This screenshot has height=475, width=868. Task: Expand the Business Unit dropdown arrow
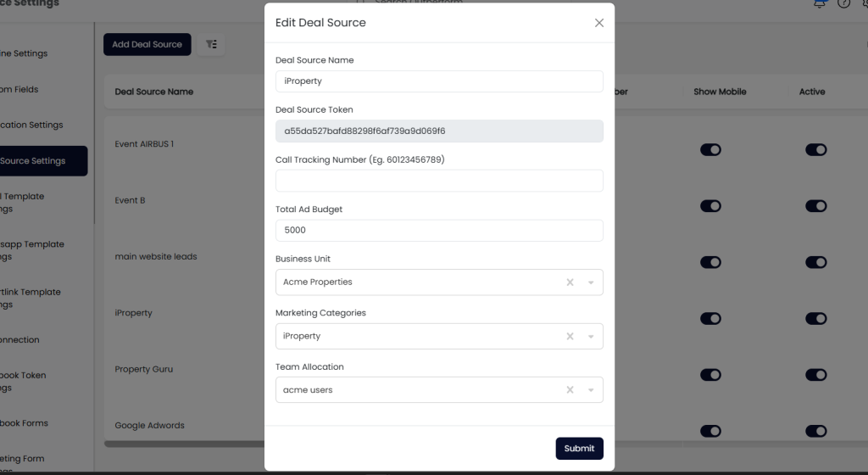pyautogui.click(x=591, y=282)
